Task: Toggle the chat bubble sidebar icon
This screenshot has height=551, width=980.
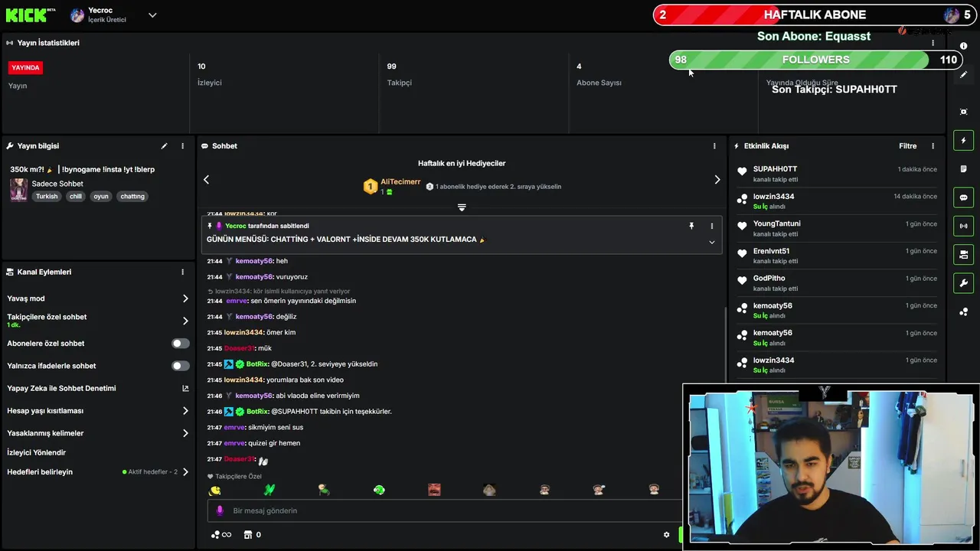Action: pos(963,197)
